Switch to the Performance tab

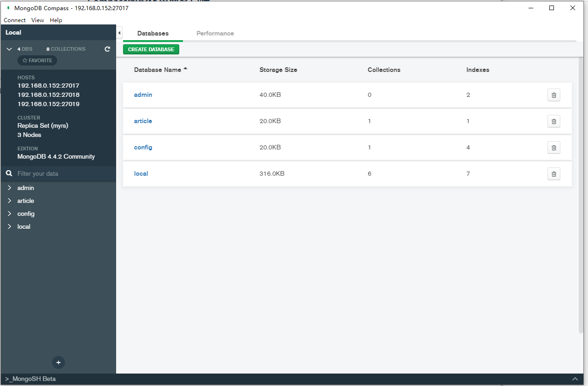[215, 33]
